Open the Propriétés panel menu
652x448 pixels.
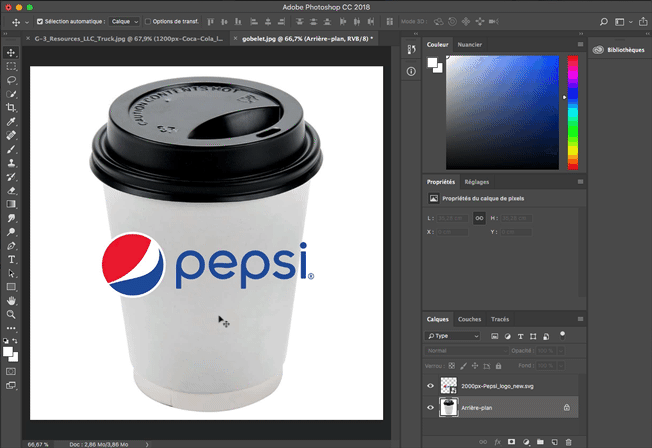pos(580,182)
